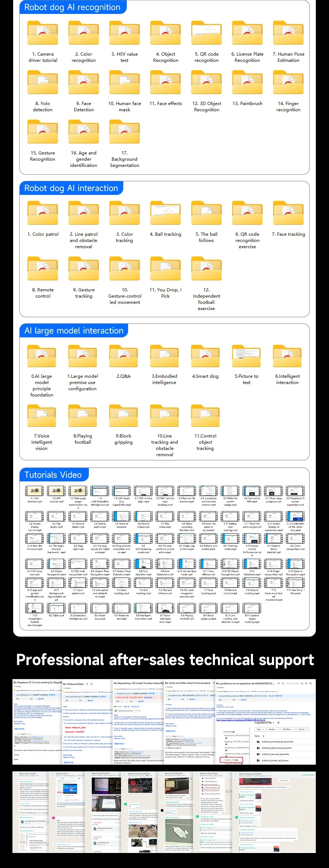Open the Camera driver tutorial folder
Viewport: 329px width, 868px height.
click(x=43, y=33)
